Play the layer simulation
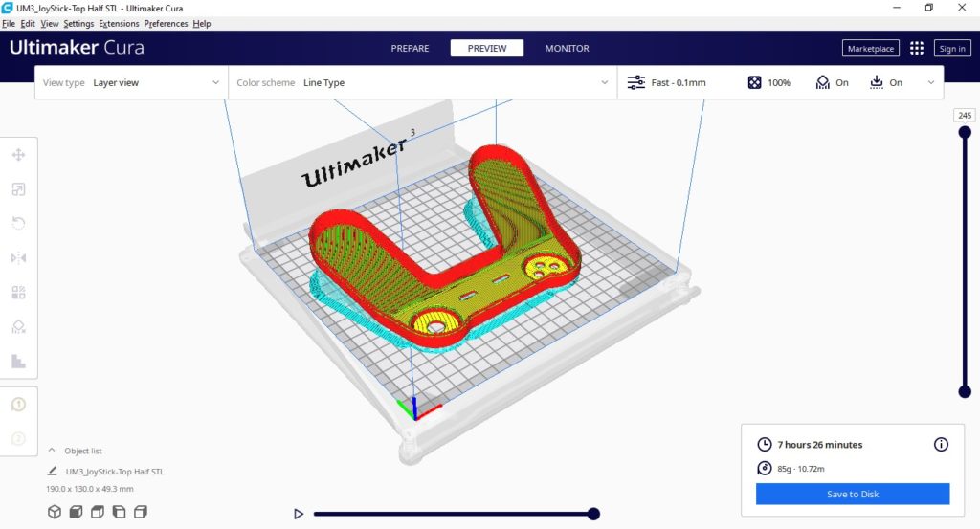This screenshot has height=529, width=980. (299, 514)
